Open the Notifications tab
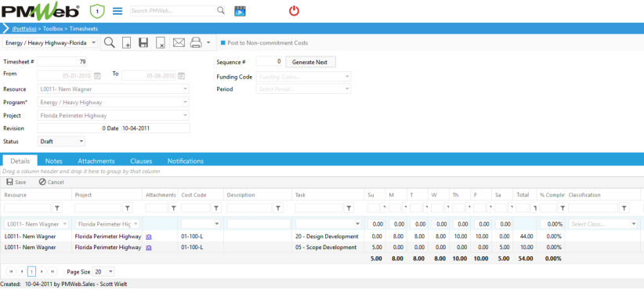The image size is (644, 304). coord(185,161)
